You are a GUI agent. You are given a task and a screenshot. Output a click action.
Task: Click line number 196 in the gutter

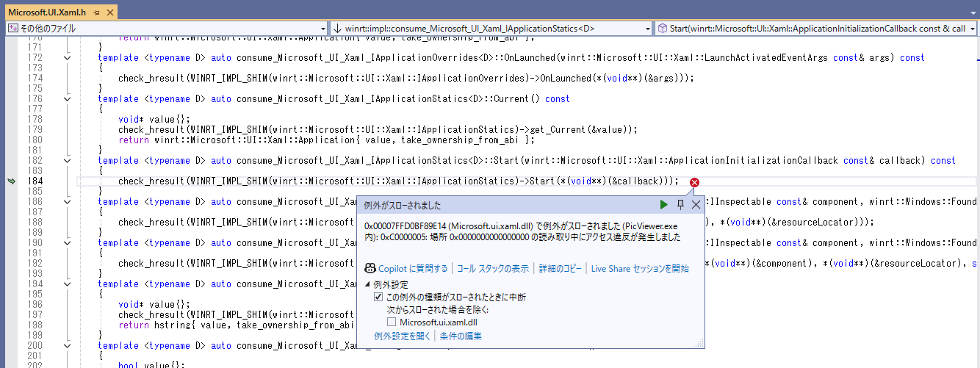(34, 304)
